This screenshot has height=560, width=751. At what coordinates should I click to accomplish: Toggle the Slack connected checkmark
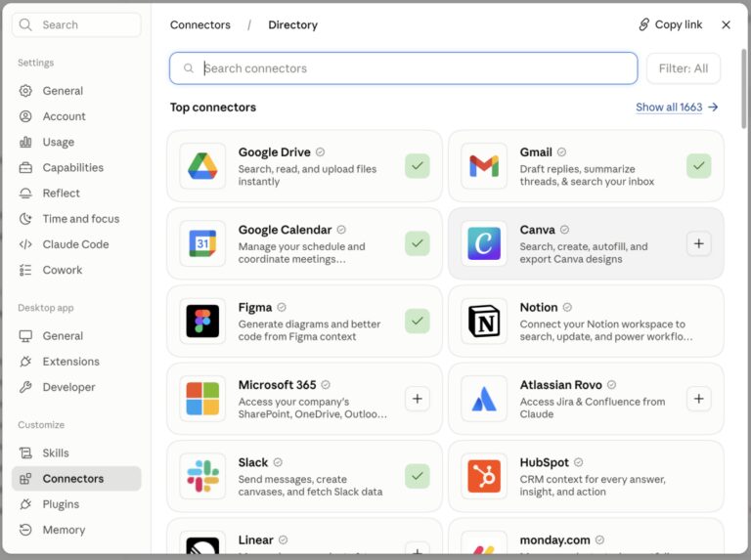pos(418,476)
